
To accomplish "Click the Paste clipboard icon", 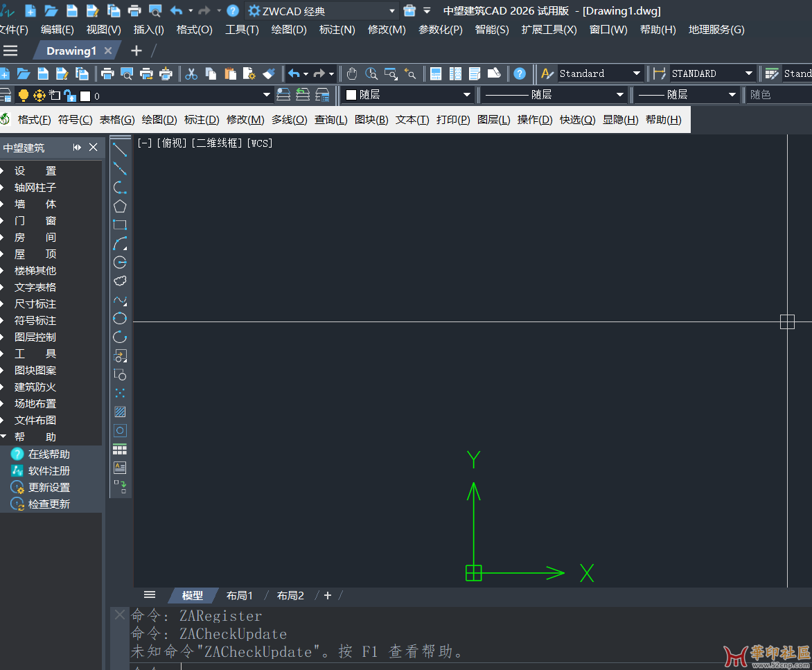I will pos(230,73).
